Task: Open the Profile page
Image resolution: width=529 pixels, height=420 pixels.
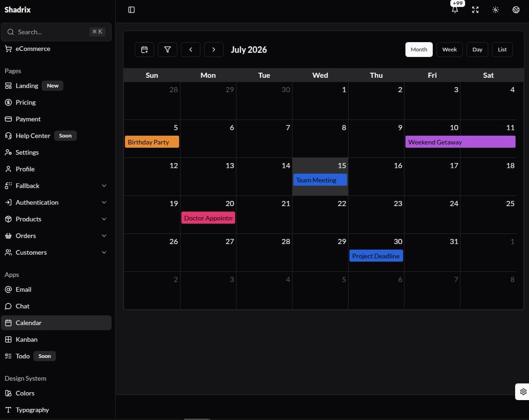Action: (56, 169)
